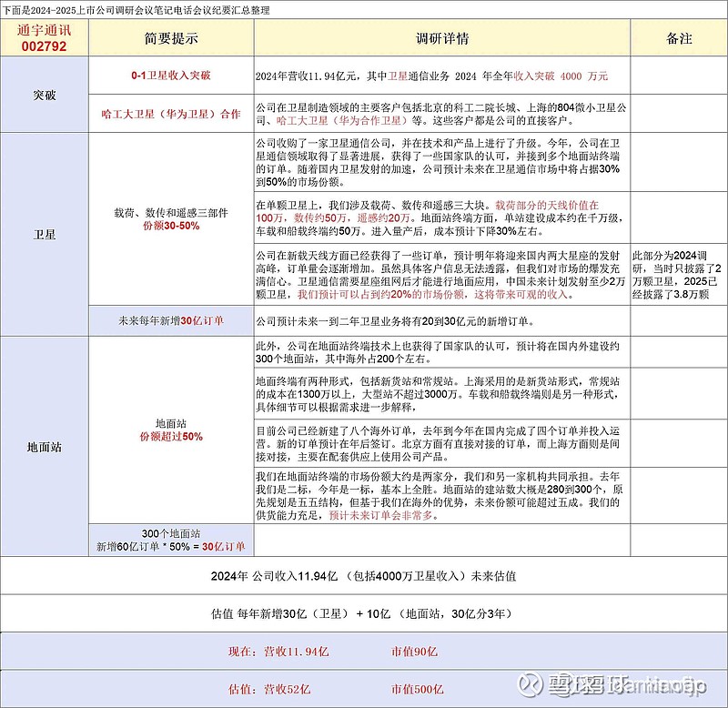Image resolution: width=728 pixels, height=708 pixels.
Task: Click the 地面站 category cell
Action: point(44,447)
